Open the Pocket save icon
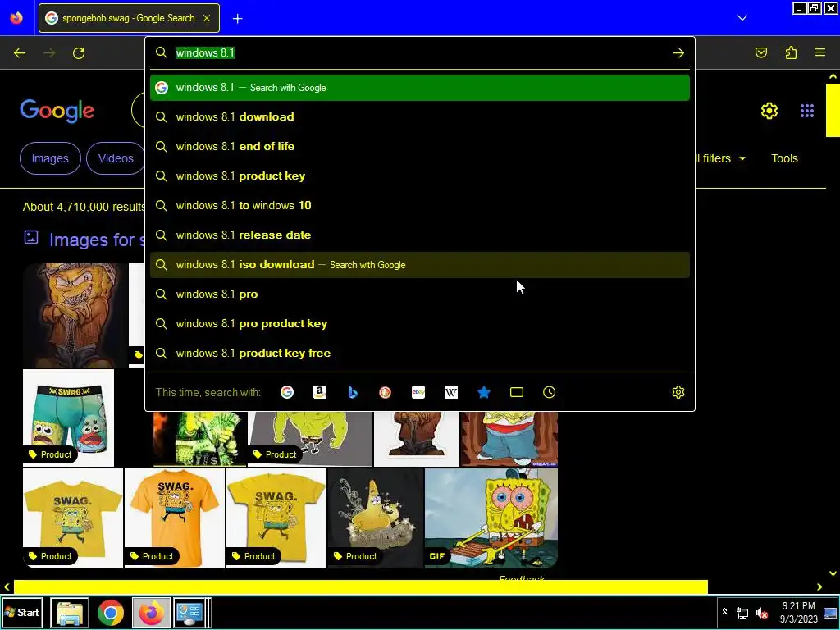Image resolution: width=840 pixels, height=630 pixels. (761, 52)
